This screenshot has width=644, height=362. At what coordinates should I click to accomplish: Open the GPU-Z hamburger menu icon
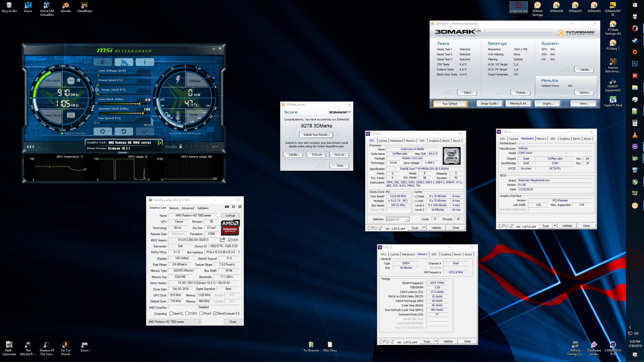pyautogui.click(x=240, y=207)
